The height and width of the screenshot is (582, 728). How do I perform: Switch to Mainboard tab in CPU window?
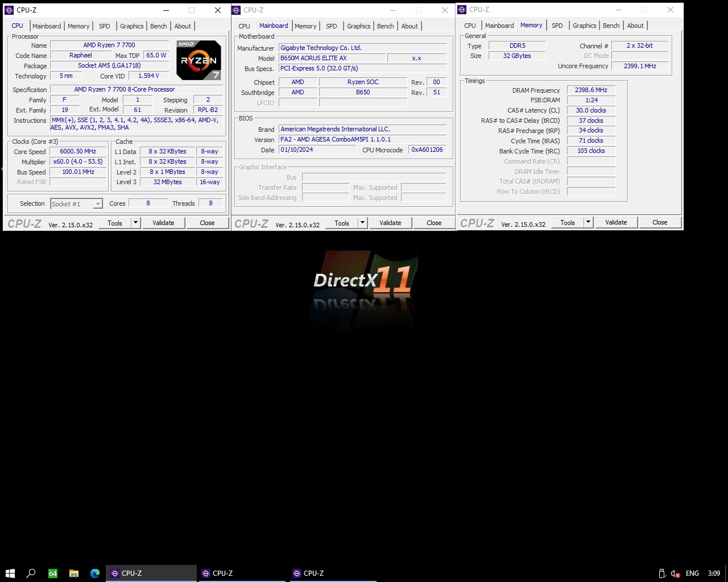tap(47, 26)
